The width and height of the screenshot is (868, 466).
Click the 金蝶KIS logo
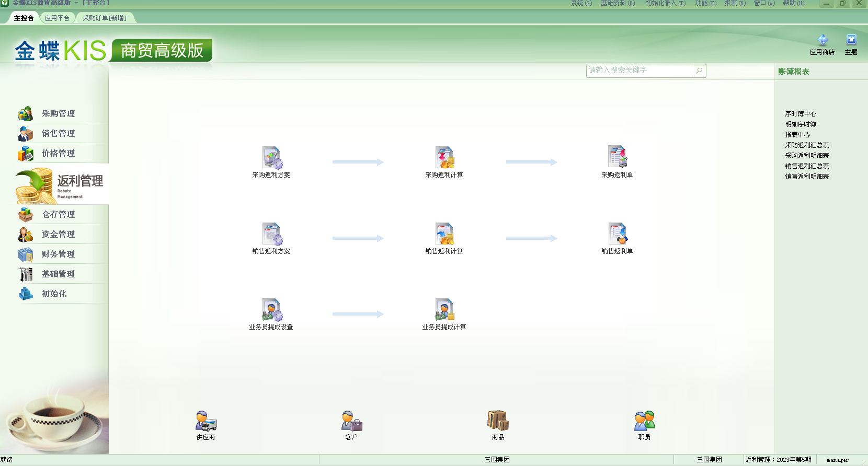pos(60,51)
